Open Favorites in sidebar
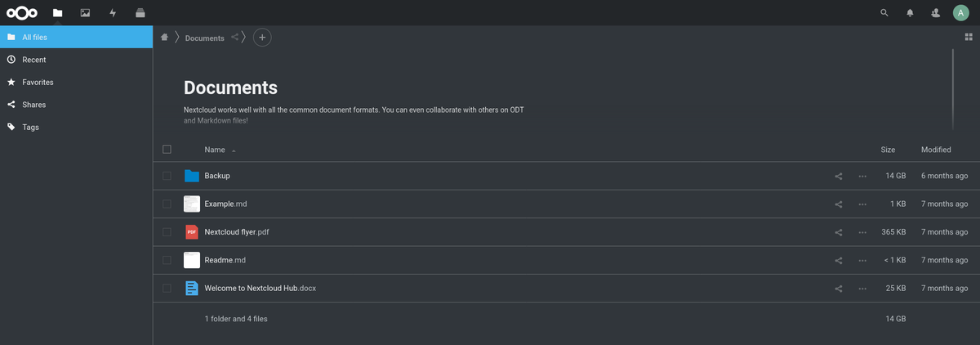This screenshot has width=980, height=345. coord(76,82)
